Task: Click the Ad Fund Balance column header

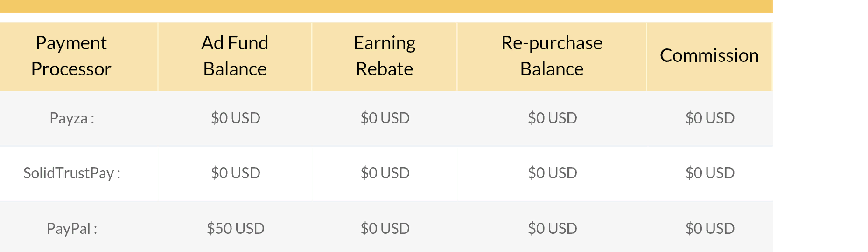Action: [235, 56]
